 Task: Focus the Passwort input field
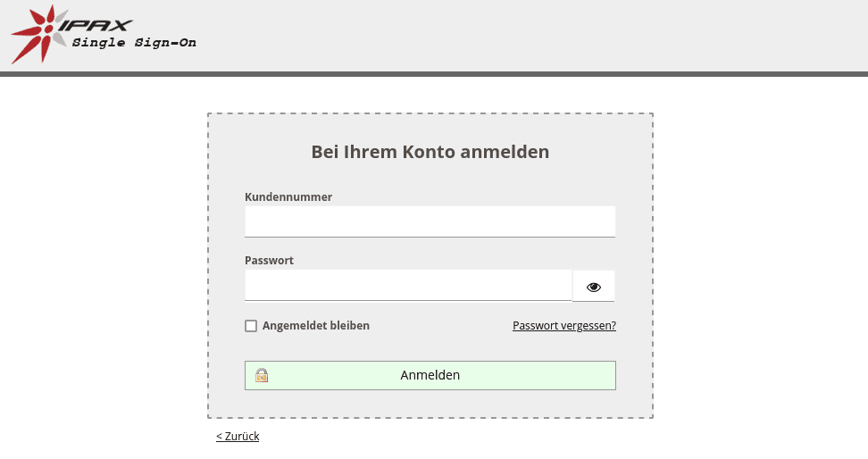point(408,286)
